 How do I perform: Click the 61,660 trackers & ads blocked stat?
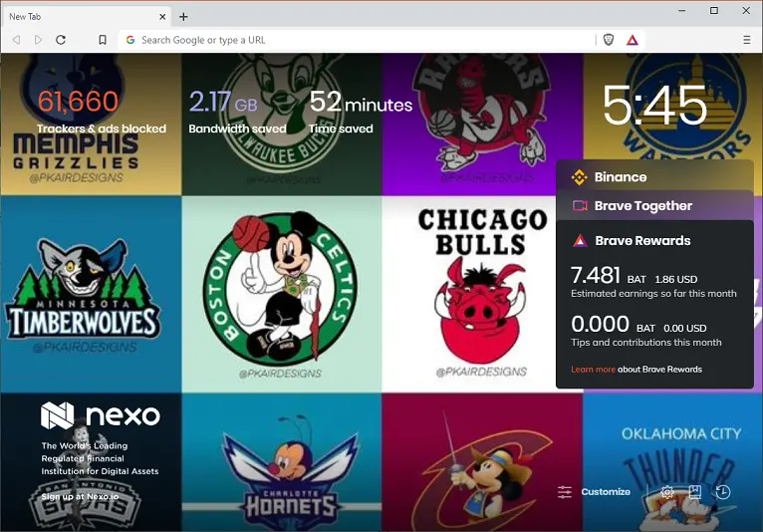pos(102,112)
